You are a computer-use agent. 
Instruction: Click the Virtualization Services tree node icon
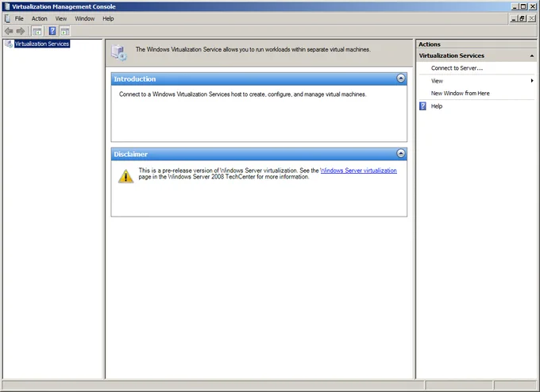pyautogui.click(x=10, y=44)
